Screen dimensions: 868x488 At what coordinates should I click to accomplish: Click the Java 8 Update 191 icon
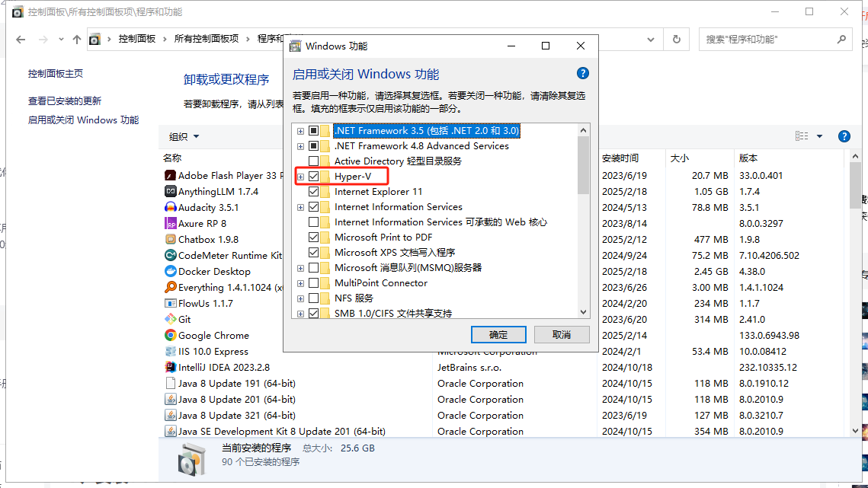(171, 384)
